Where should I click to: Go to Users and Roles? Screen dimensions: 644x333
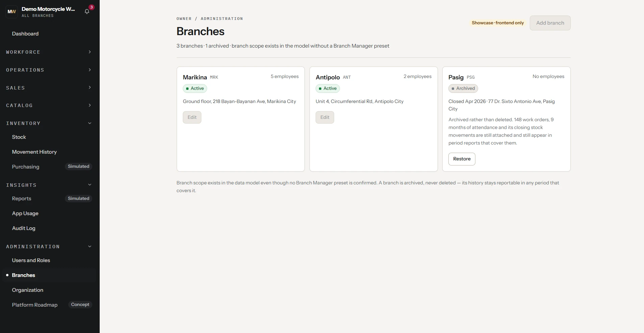[x=49, y=260]
